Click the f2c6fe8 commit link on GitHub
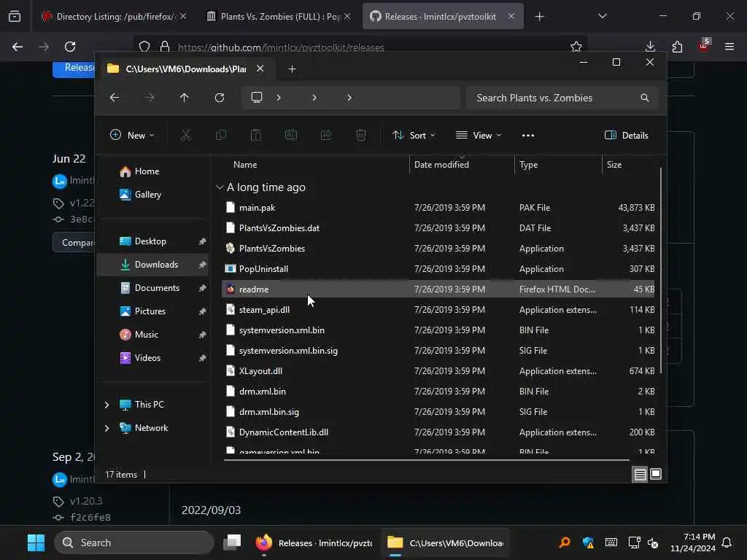This screenshot has width=747, height=560. [x=90, y=517]
